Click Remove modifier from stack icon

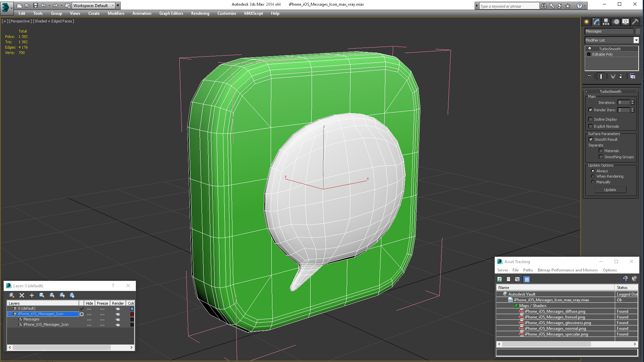click(x=621, y=76)
